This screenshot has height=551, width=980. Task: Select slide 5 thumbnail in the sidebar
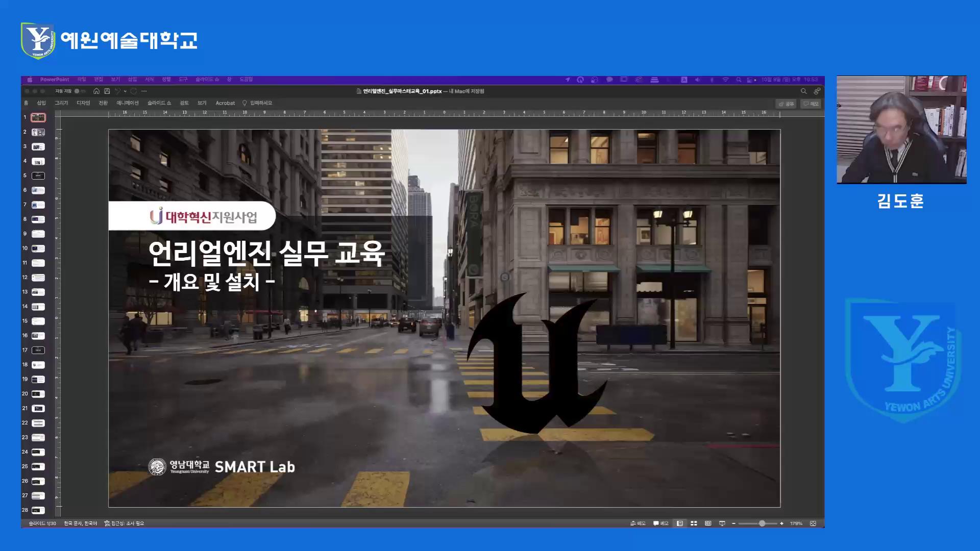38,175
